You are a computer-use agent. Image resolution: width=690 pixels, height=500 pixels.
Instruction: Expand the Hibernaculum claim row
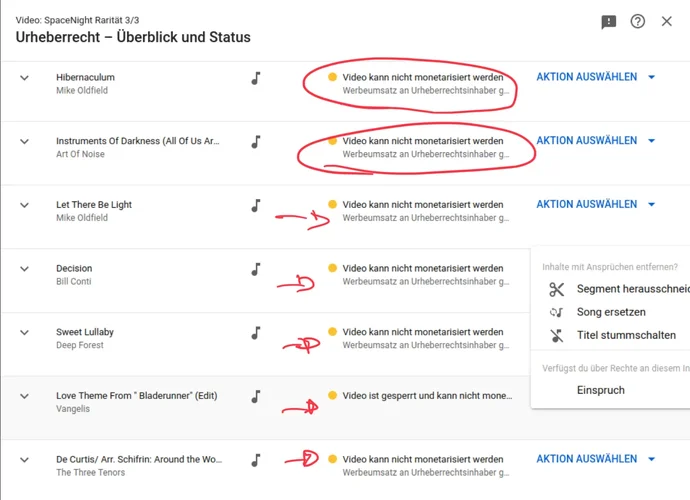pos(25,78)
